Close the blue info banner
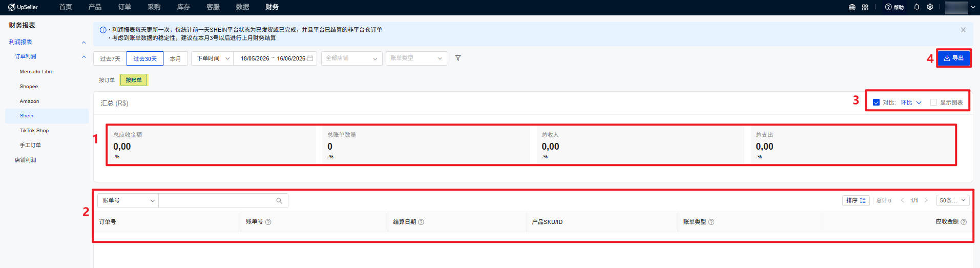 (963, 30)
